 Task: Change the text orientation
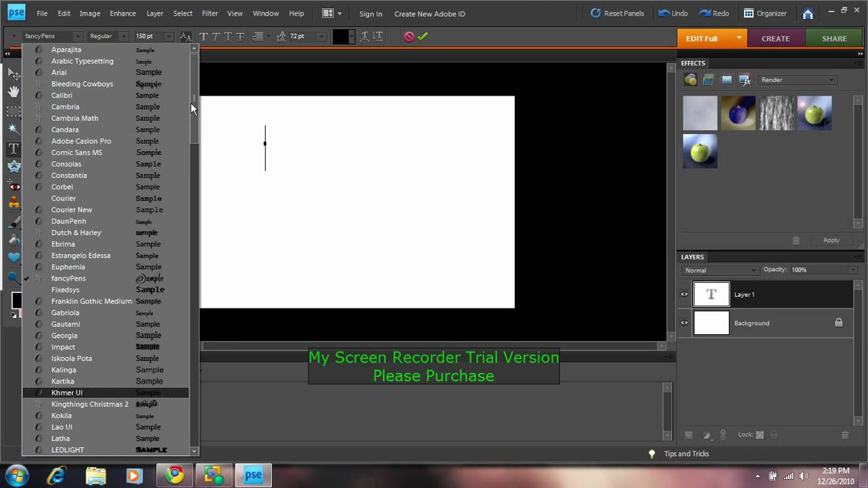click(378, 37)
